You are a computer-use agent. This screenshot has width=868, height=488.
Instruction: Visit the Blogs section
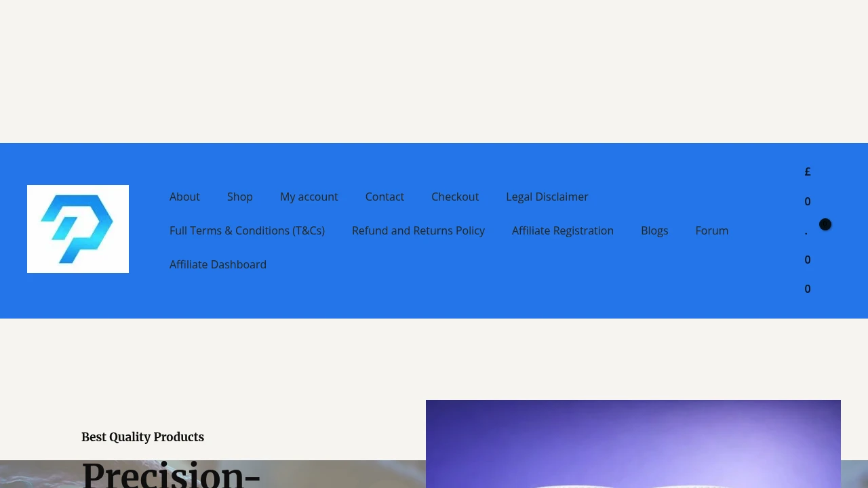(x=654, y=230)
